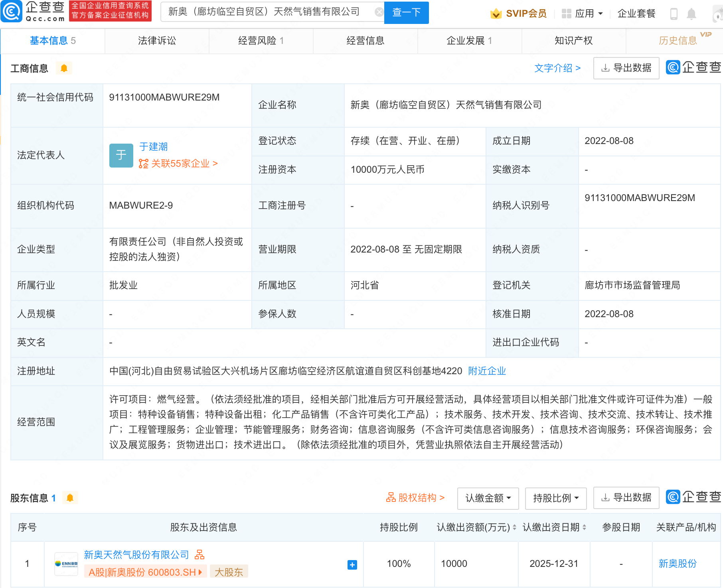The image size is (723, 588).
Task: Expand shareholder row with blue plus icon
Action: point(352,565)
